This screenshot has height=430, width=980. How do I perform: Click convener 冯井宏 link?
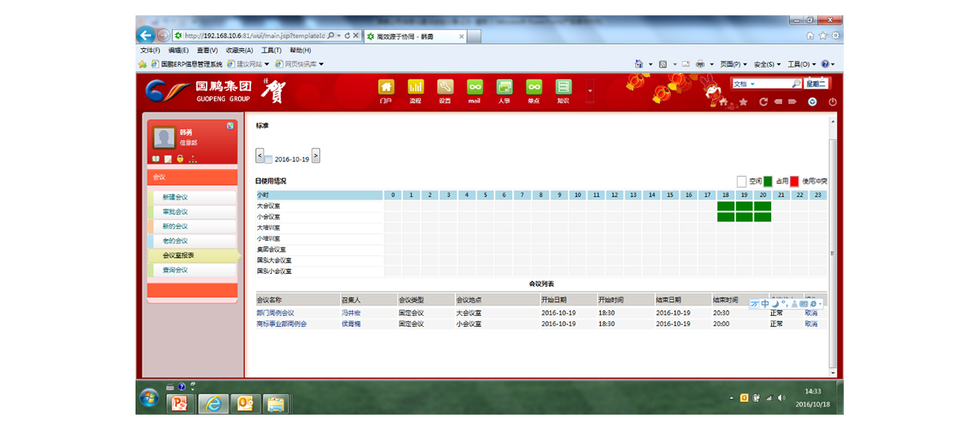click(351, 313)
